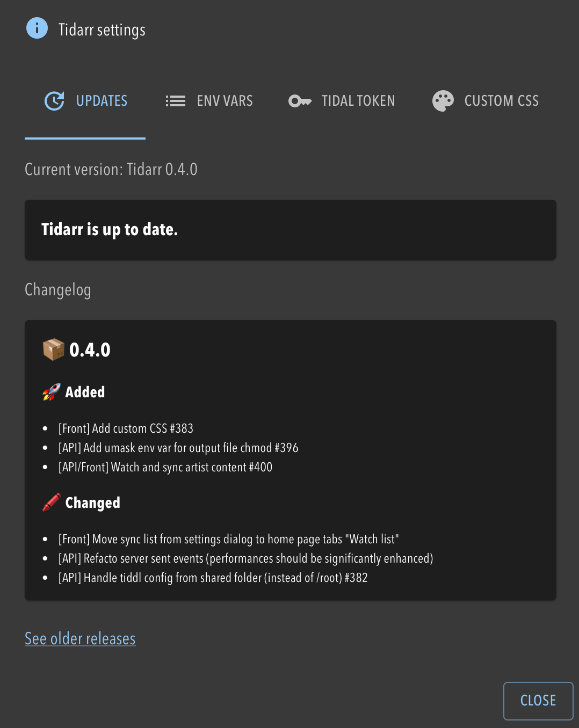Screen dimensions: 579x728
Task: Click the crayon emoji next to Changed
Action: click(52, 503)
